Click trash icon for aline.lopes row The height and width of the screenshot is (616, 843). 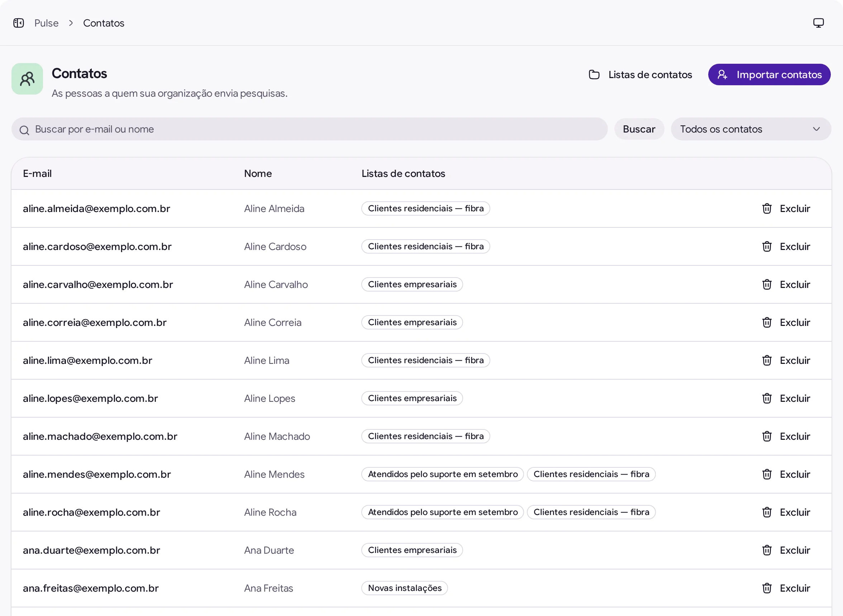767,398
